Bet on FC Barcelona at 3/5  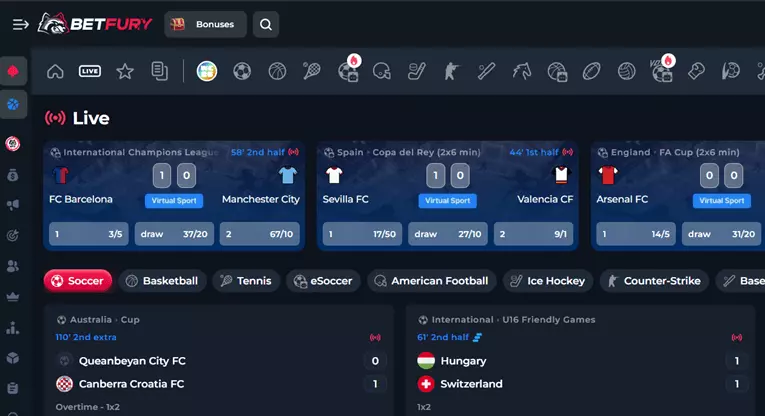pyautogui.click(x=89, y=234)
